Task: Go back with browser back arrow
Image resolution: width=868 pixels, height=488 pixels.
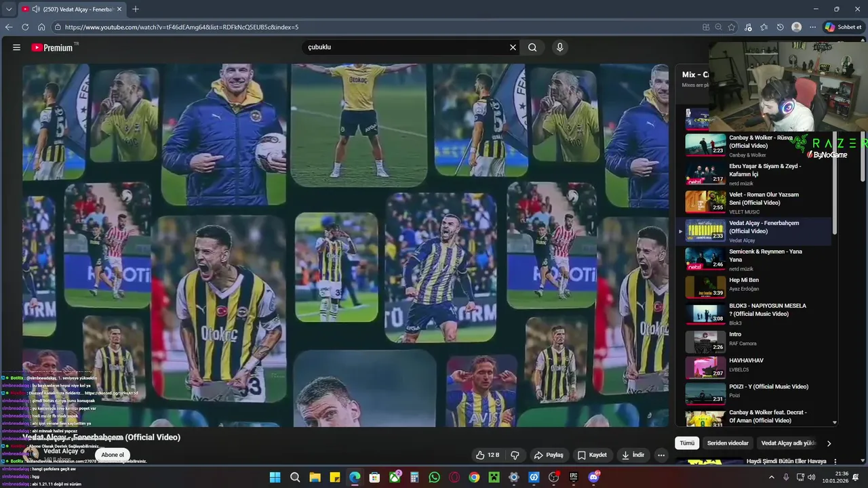Action: click(x=9, y=27)
